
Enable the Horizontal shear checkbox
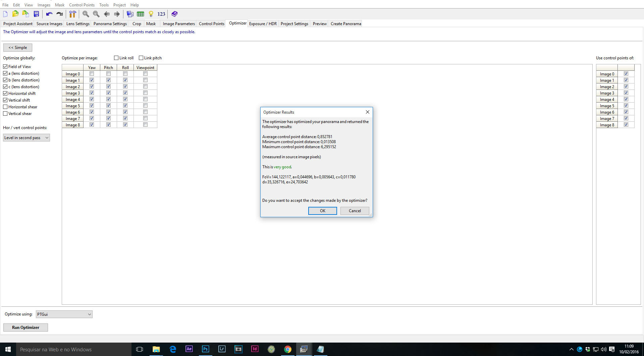pos(5,107)
